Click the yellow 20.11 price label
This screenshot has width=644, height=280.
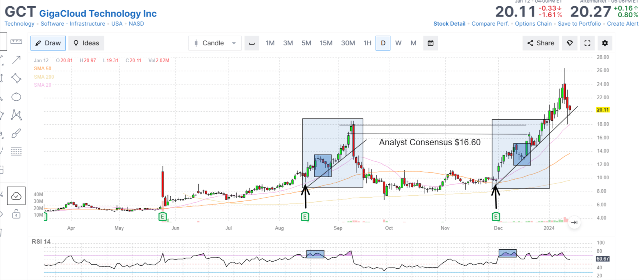pos(603,110)
